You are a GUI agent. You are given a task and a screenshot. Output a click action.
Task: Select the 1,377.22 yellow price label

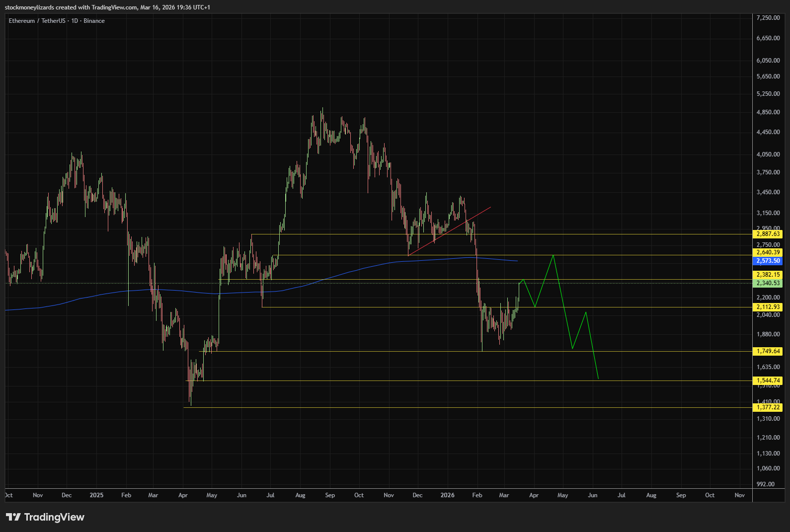coord(768,407)
